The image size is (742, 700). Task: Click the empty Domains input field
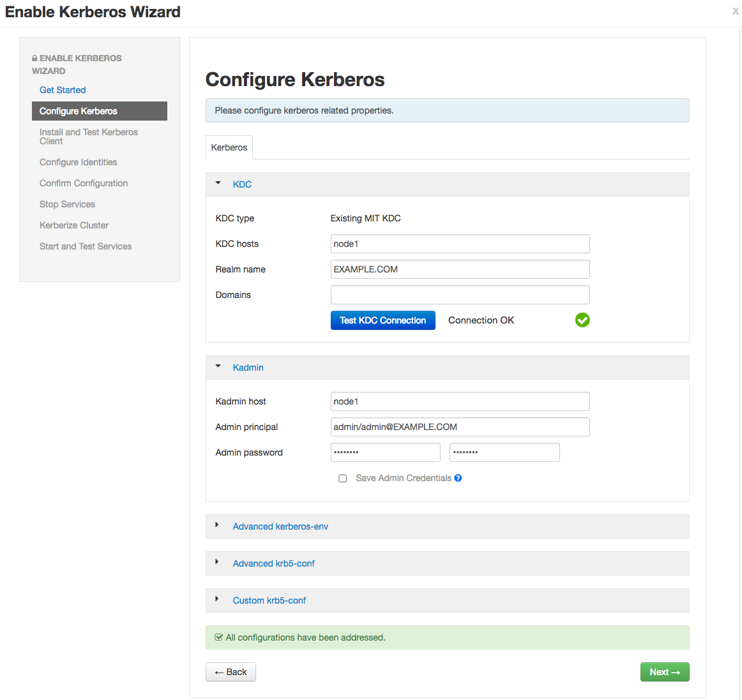(x=460, y=295)
